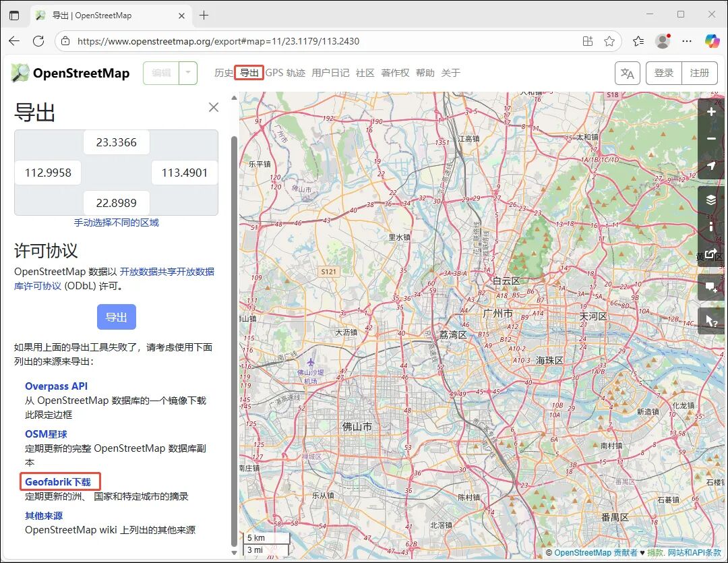Click the 佛山市 label on map

point(357,426)
